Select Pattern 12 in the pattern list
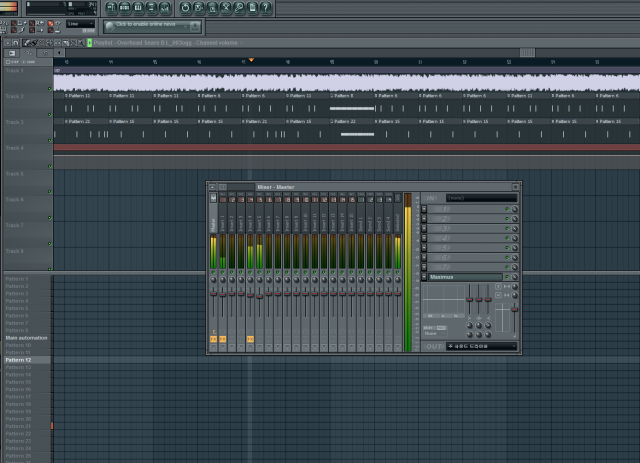Image resolution: width=640 pixels, height=463 pixels. (27, 360)
